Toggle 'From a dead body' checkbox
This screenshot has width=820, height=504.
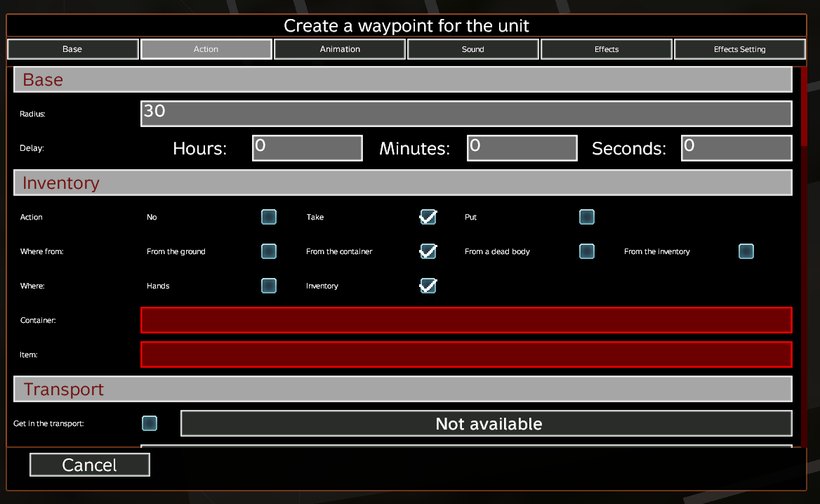tap(587, 251)
